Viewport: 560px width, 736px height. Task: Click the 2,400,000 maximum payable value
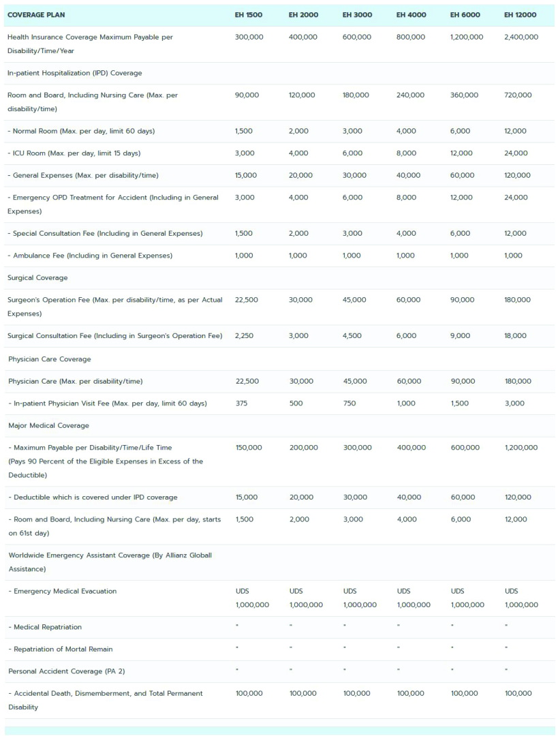tap(520, 37)
